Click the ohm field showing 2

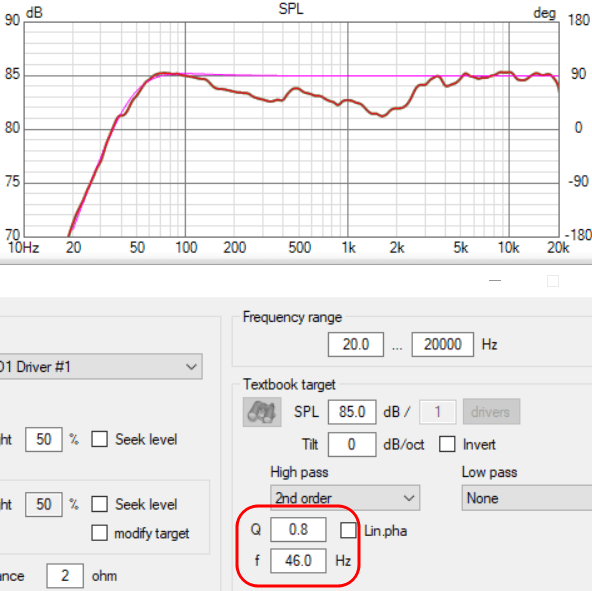pos(65,576)
